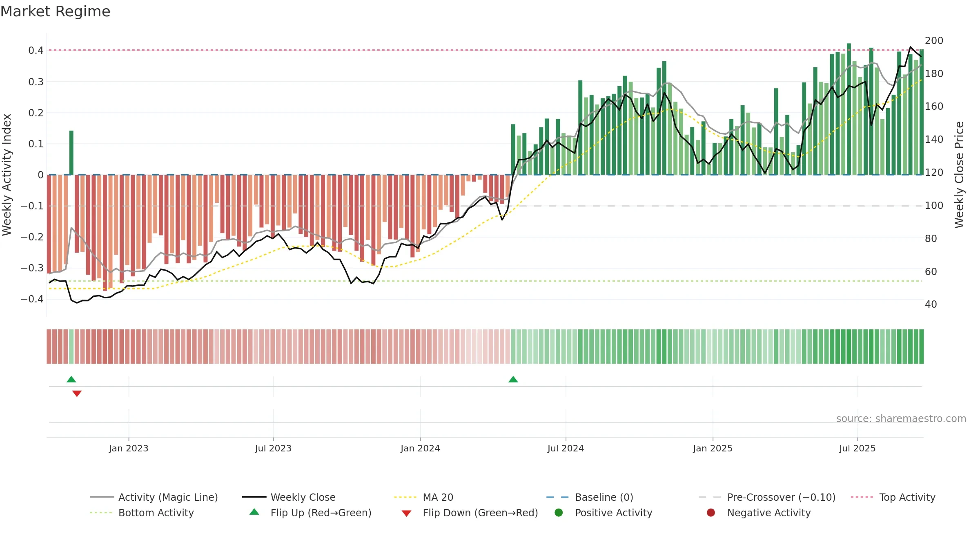Click the first red cell of the heat strip
The height and width of the screenshot is (551, 980).
pyautogui.click(x=49, y=347)
